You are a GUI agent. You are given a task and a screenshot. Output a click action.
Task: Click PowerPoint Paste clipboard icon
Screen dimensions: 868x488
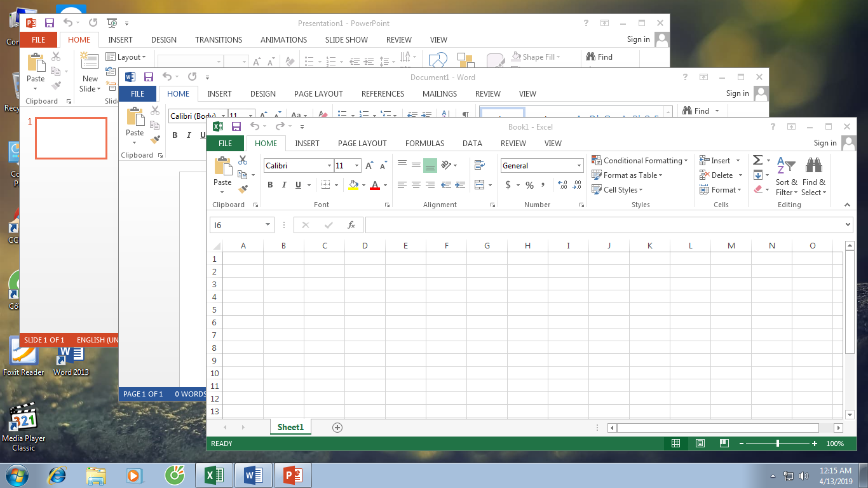36,63
